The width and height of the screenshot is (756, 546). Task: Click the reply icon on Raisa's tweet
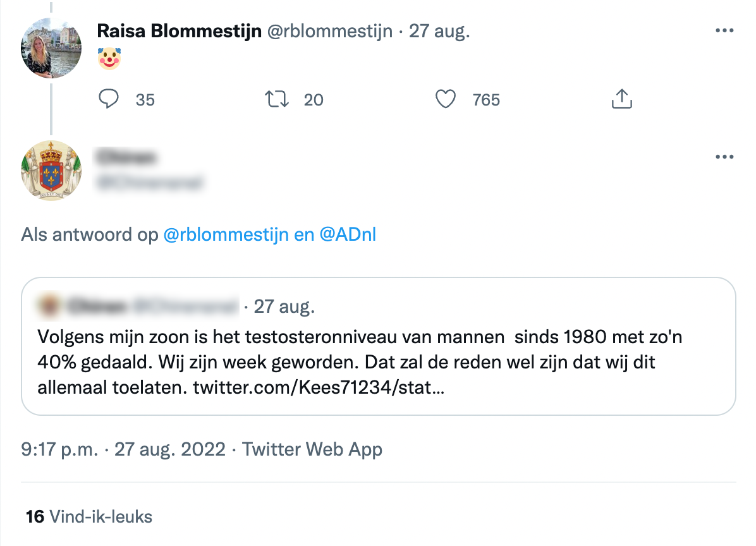tap(109, 99)
